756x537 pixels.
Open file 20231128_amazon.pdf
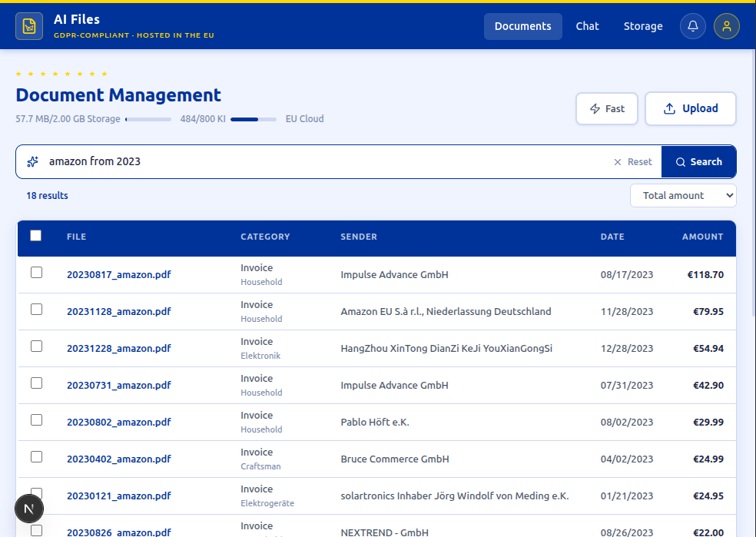click(118, 311)
